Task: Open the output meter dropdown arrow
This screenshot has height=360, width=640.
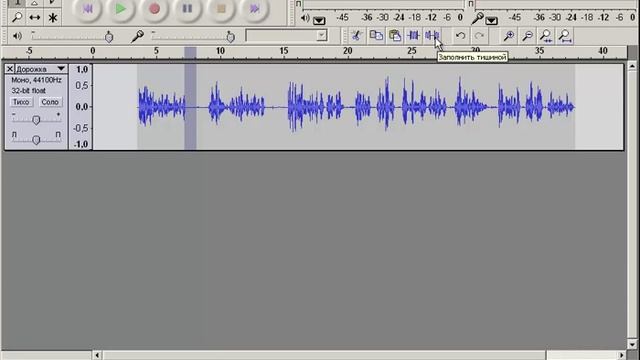Action: tap(319, 20)
